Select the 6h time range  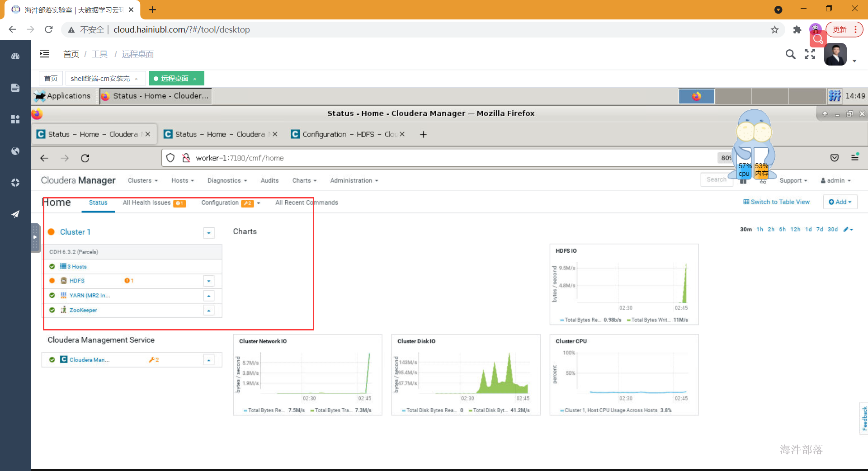tap(782, 229)
